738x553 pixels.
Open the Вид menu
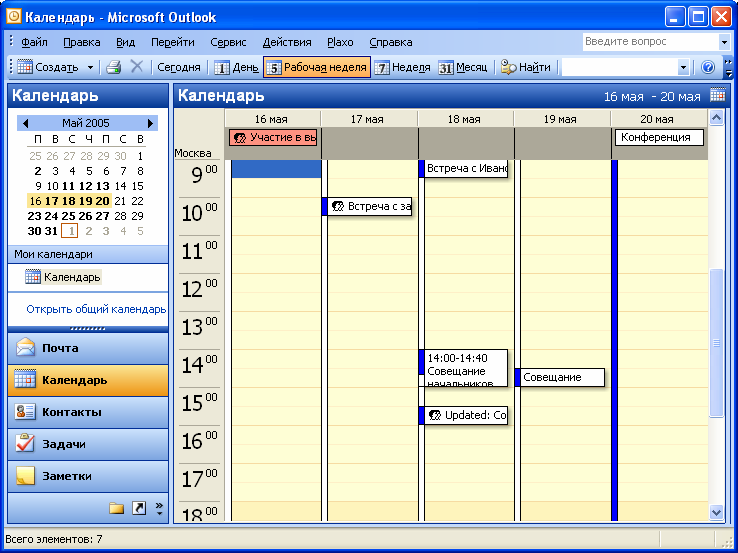point(126,42)
